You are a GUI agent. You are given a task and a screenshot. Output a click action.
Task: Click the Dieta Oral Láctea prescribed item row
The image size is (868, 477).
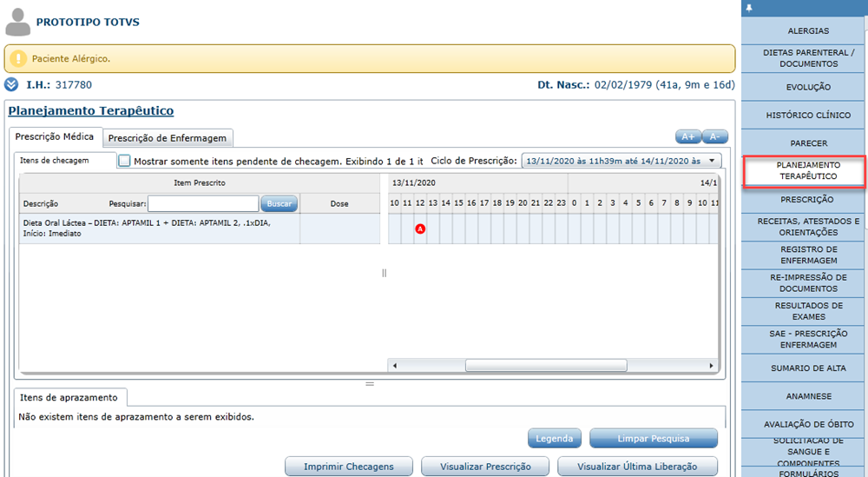pyautogui.click(x=200, y=229)
